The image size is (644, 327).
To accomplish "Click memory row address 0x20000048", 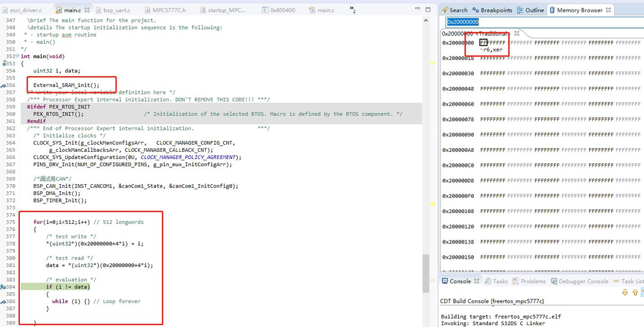I will click(458, 89).
